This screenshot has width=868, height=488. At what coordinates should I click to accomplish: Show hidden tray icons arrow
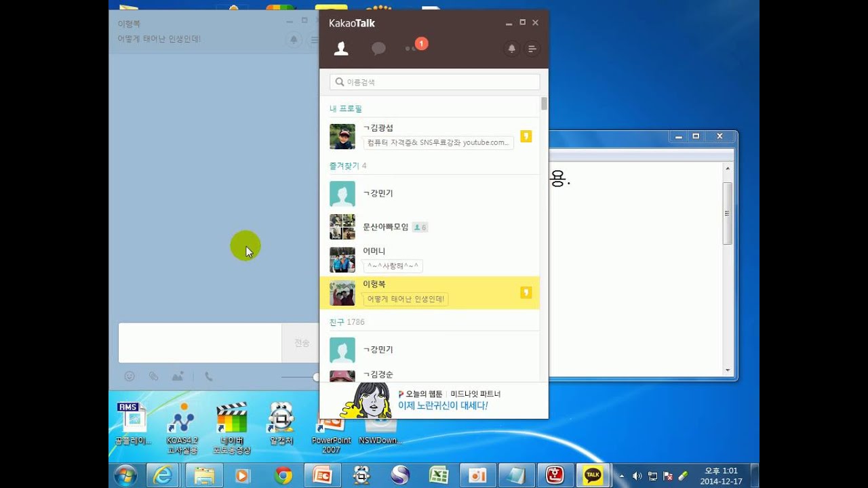coord(622,476)
